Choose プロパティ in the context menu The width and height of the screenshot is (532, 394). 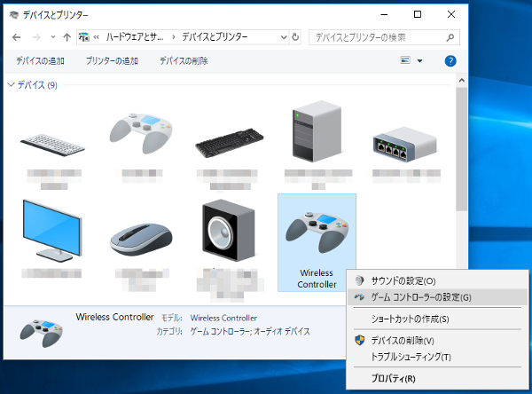pos(393,379)
